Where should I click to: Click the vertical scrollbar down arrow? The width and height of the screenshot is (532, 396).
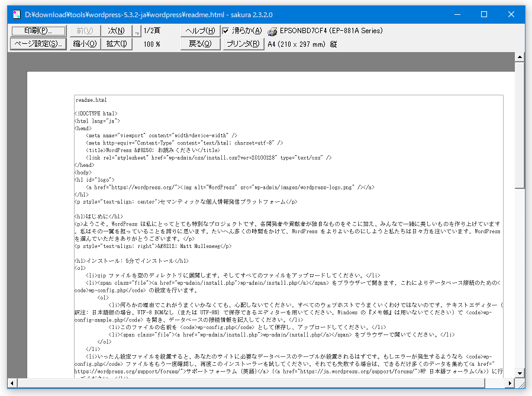[x=520, y=374]
